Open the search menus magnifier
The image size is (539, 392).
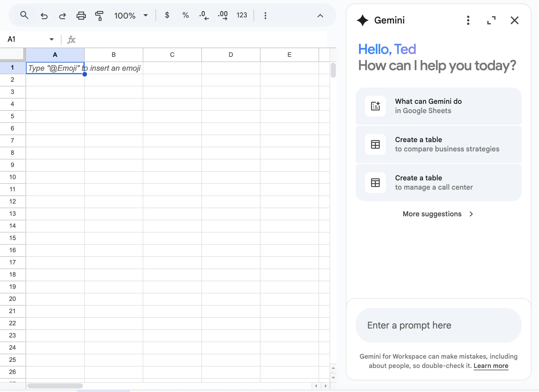(x=24, y=15)
